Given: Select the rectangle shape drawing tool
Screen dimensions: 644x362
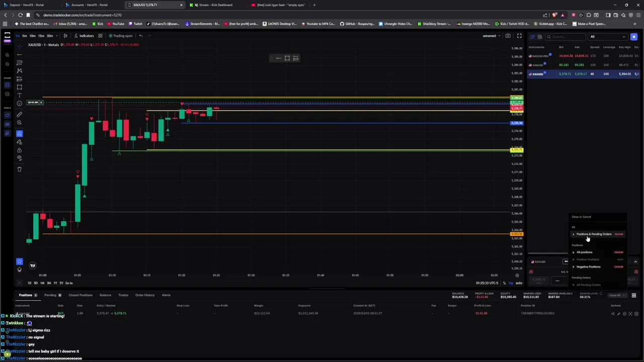Looking at the screenshot, I should (20, 87).
